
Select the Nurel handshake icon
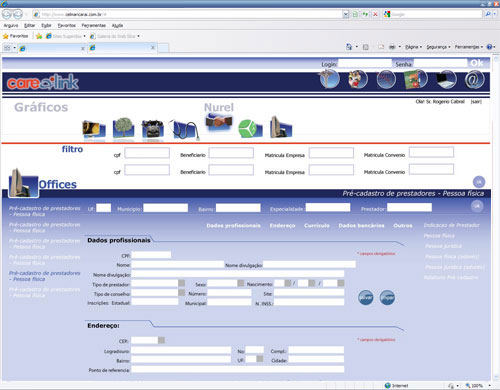coord(219,123)
